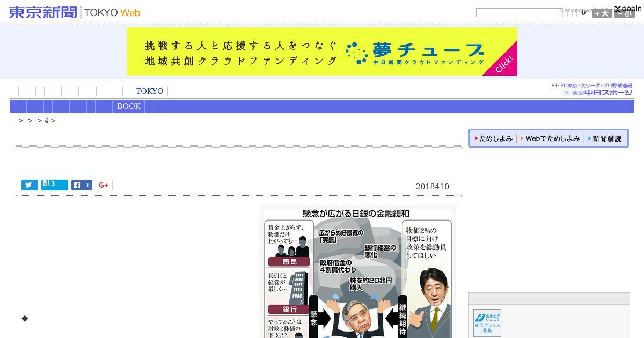
Task: Open the 導入オフィス募集 sidebar ad thumbnail
Action: point(487,323)
